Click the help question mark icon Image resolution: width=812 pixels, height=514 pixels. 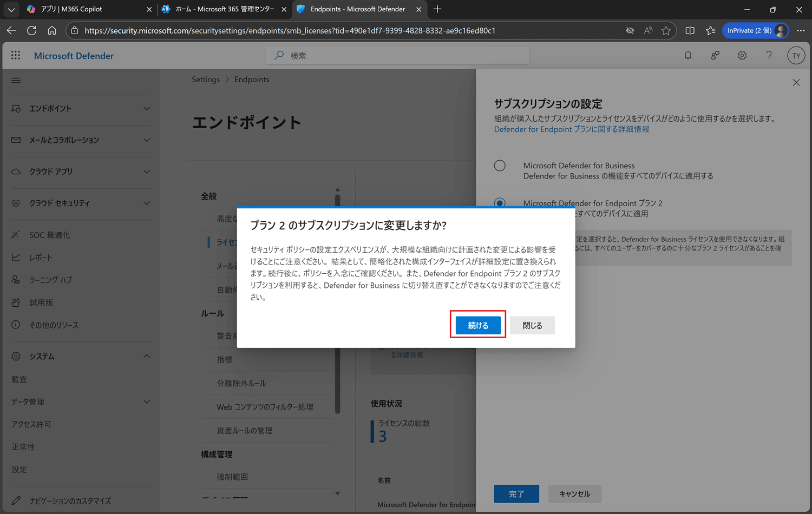769,55
